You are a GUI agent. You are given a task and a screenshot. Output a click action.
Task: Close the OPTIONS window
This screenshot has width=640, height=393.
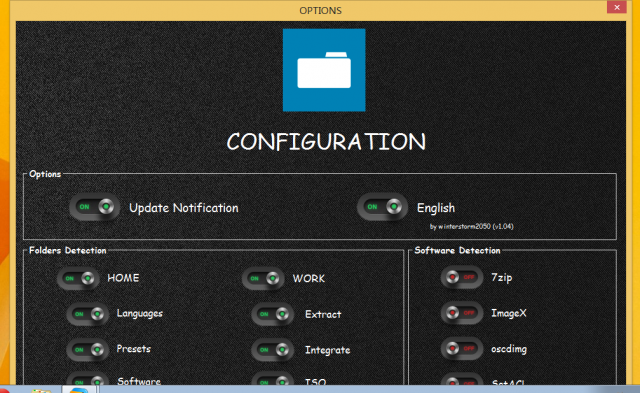click(x=617, y=7)
